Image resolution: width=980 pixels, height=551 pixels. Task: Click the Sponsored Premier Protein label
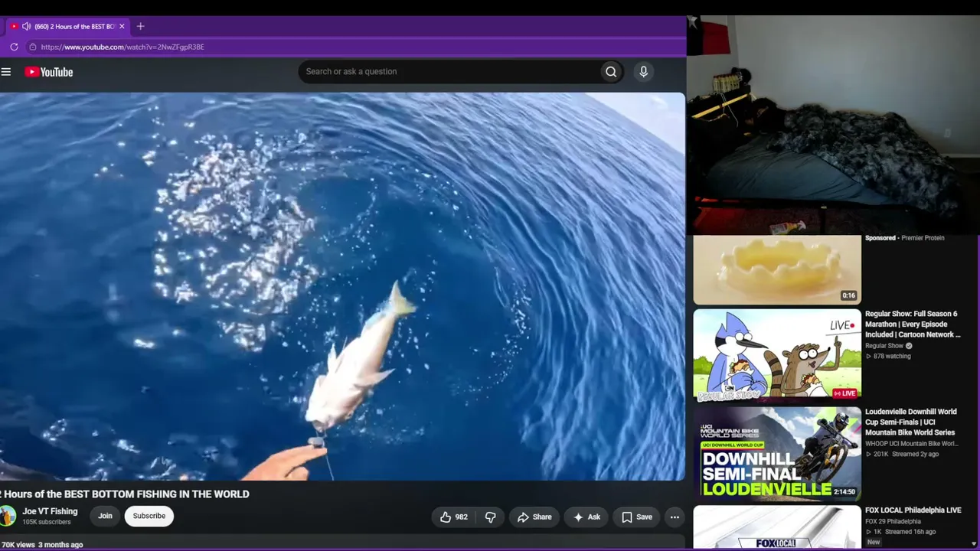click(x=905, y=238)
